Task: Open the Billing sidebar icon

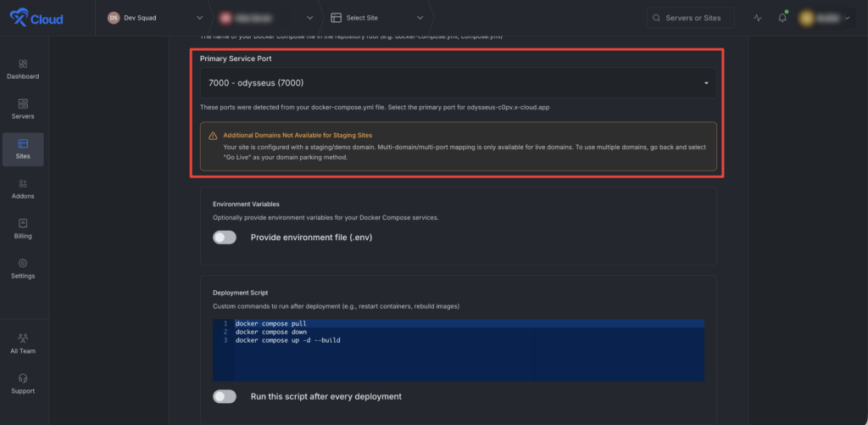Action: [x=23, y=223]
